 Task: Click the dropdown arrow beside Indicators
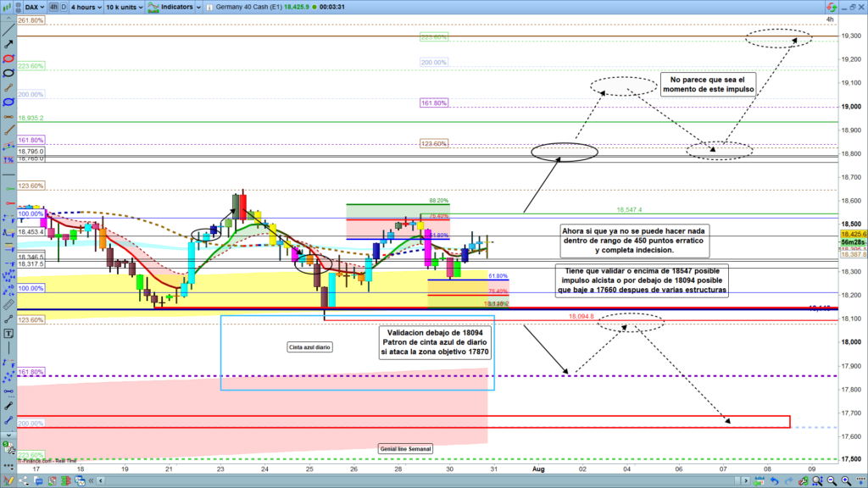[x=196, y=7]
